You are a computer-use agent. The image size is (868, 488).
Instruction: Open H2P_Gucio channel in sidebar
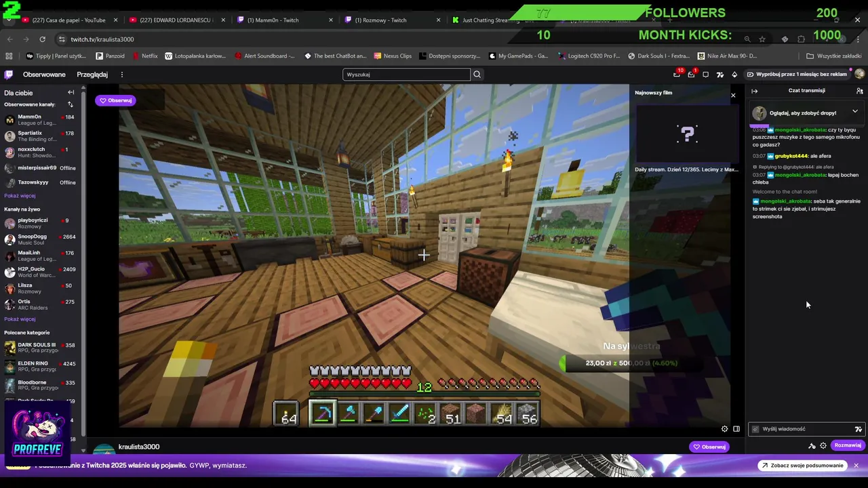pos(39,272)
